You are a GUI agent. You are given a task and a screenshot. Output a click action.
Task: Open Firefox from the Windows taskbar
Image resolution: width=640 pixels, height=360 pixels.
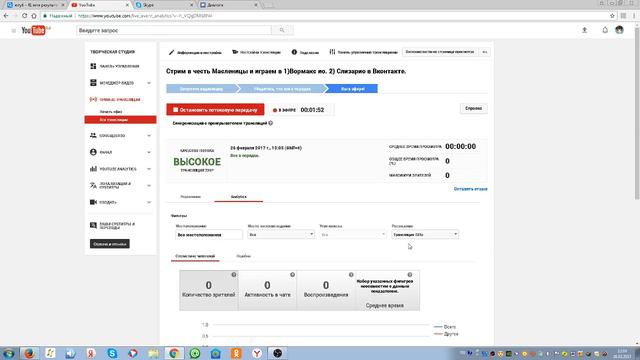click(29, 353)
